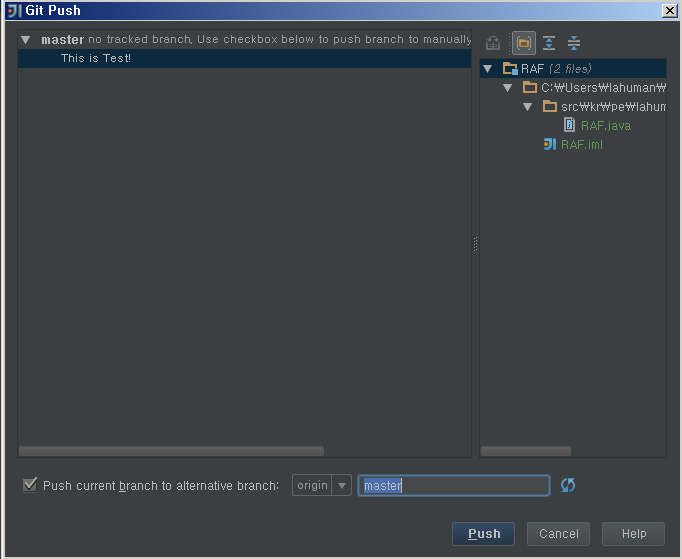Click the IntelliJ module icon beside RAF.iml
This screenshot has width=682, height=559.
[550, 144]
